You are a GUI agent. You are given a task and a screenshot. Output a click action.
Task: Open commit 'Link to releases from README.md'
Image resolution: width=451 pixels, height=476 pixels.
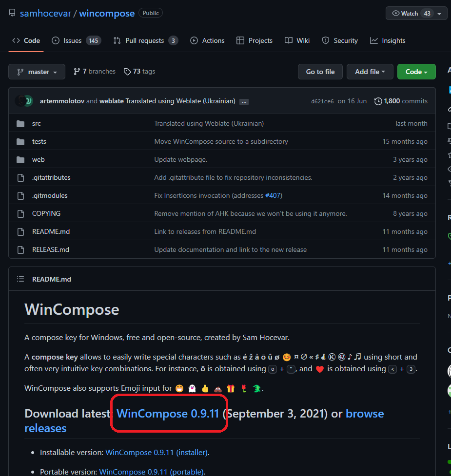[205, 231]
